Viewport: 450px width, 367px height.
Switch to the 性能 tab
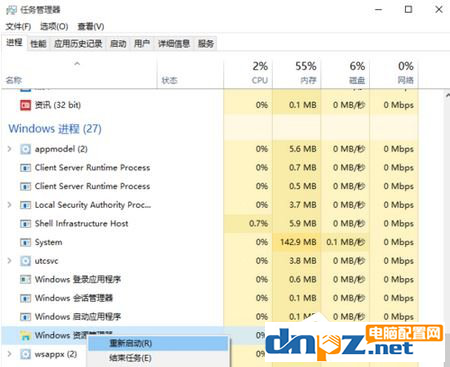coord(38,44)
